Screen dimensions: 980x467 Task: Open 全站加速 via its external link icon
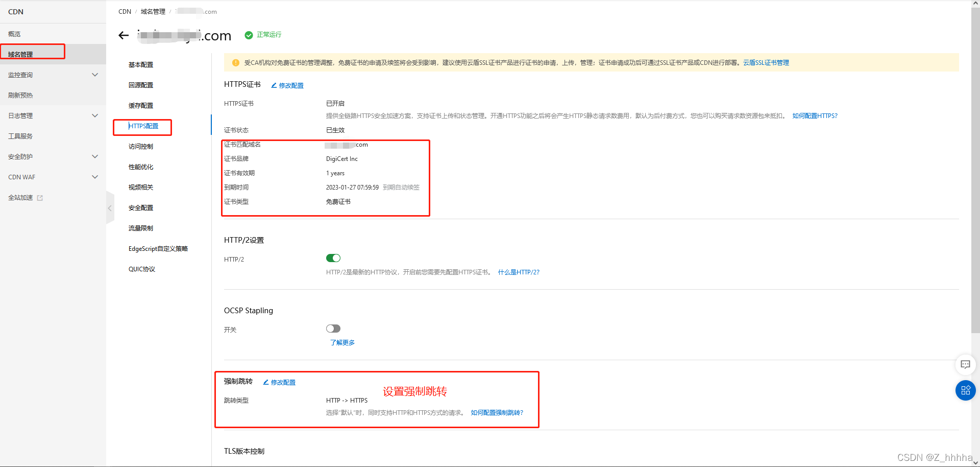click(40, 198)
